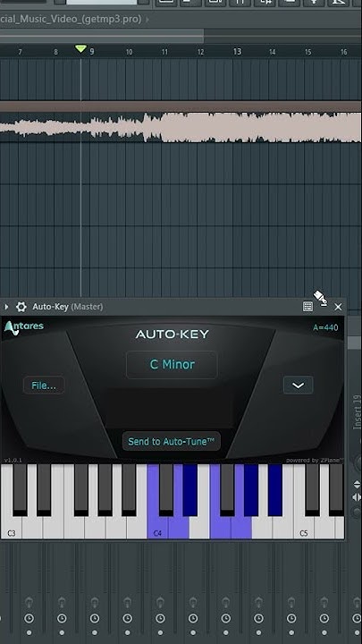Click the Auto-Key (Master) window title
Screen dimensions: 362x644
pyautogui.click(x=68, y=307)
